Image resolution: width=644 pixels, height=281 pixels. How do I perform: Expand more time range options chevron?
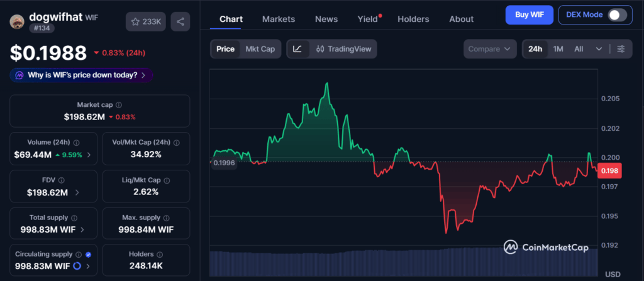tap(599, 48)
